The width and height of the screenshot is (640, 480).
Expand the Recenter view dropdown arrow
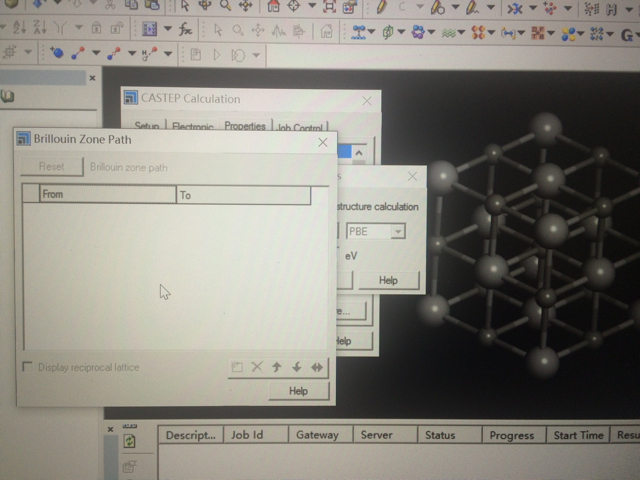point(312,6)
